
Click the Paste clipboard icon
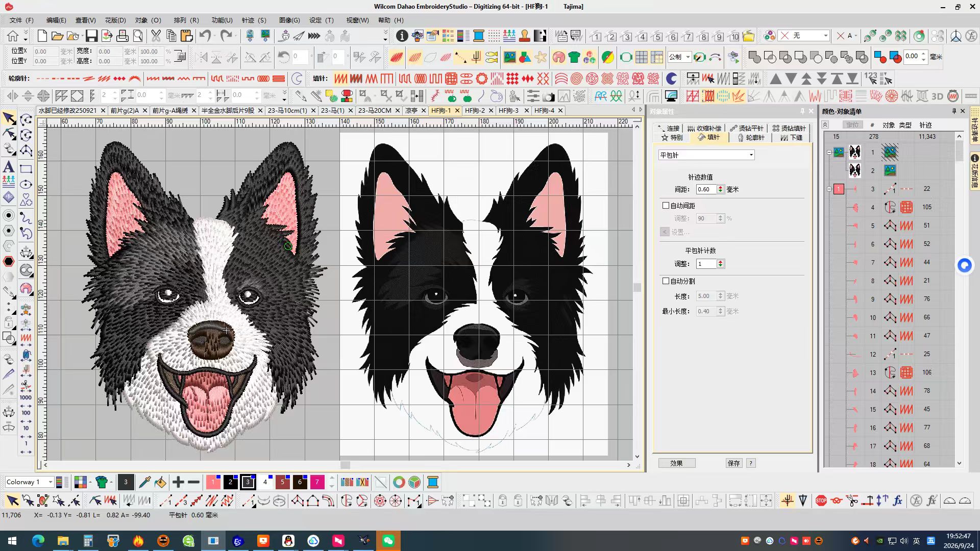[186, 36]
